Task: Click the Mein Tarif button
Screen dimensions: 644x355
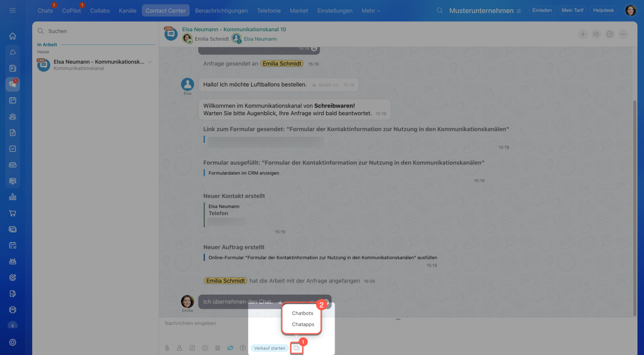Action: [574, 11]
